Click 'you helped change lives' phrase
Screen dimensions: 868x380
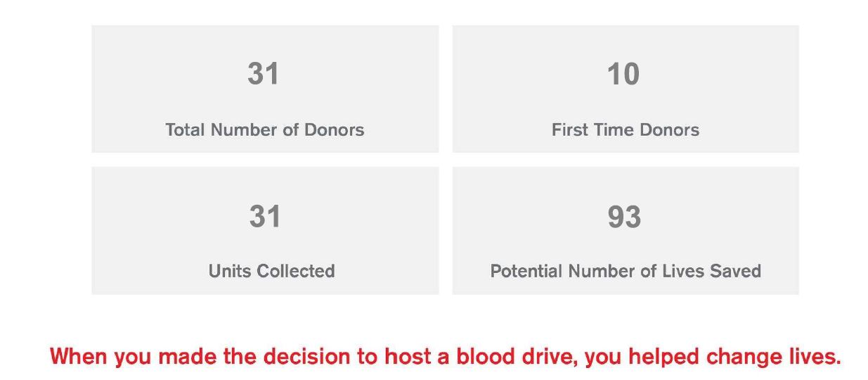pos(713,356)
